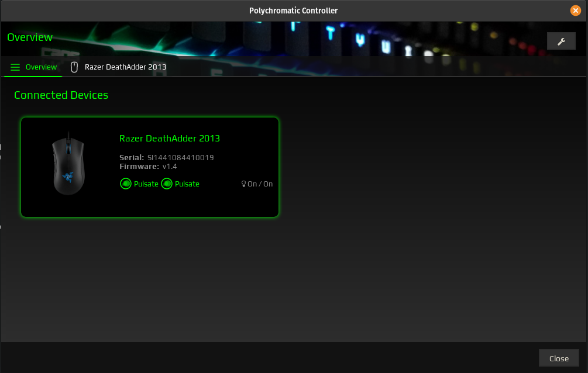The height and width of the screenshot is (373, 588).
Task: Click the second green Pulsate status icon
Action: coord(167,184)
